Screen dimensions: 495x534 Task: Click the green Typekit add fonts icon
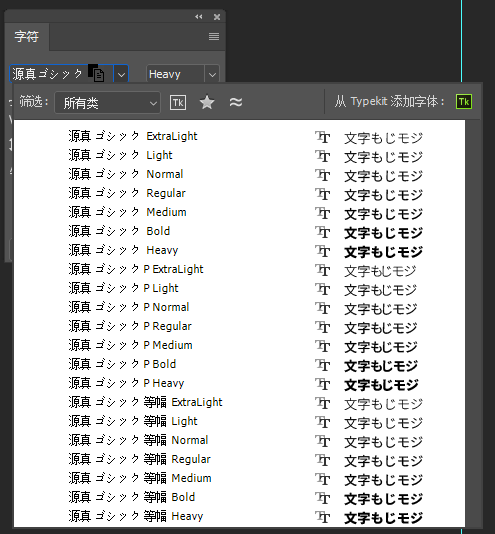tap(464, 101)
